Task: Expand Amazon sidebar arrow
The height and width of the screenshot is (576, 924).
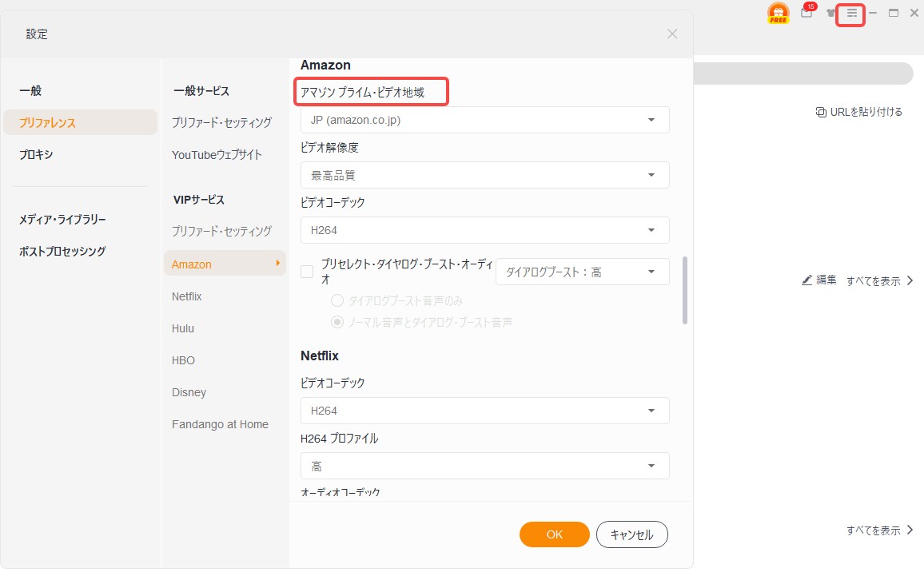Action: pos(277,264)
